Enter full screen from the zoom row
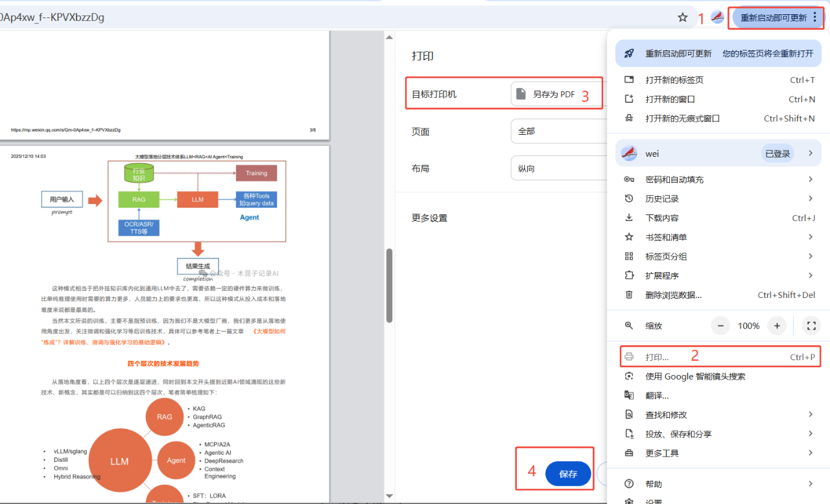Viewport: 830px width, 504px height. [x=811, y=325]
